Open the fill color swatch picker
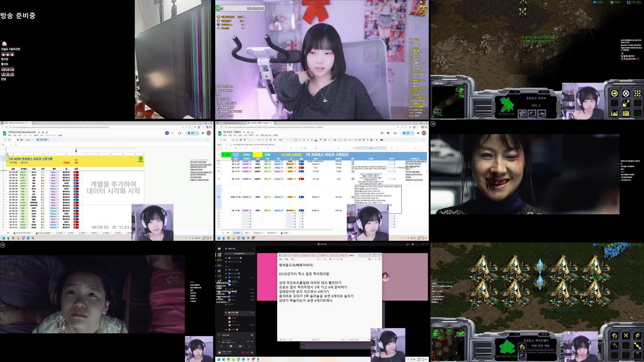The width and height of the screenshot is (644, 362). tap(320, 139)
